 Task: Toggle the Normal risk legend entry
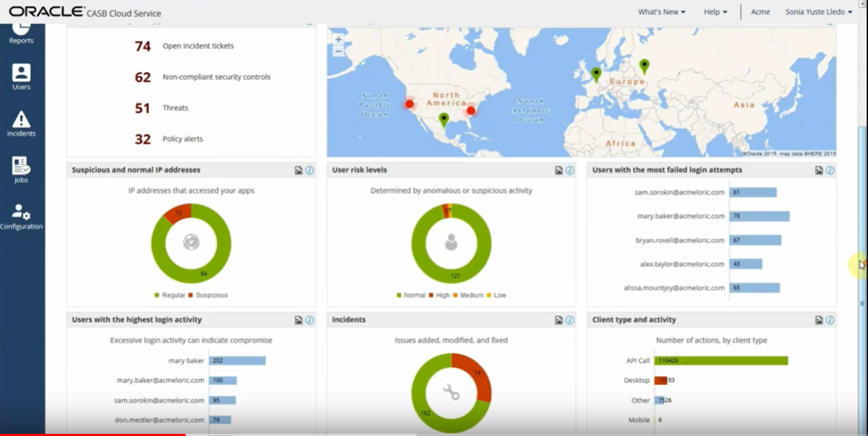411,295
